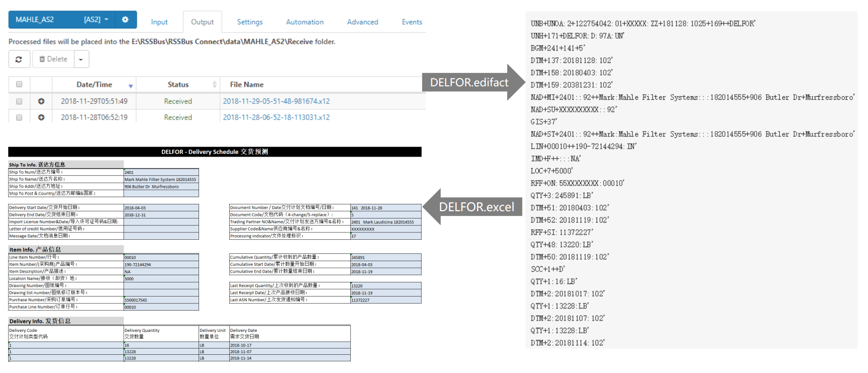Click the Delivery Start Date value 2018-04-03
Image resolution: width=868 pixels, height=373 pixels.
(x=161, y=208)
